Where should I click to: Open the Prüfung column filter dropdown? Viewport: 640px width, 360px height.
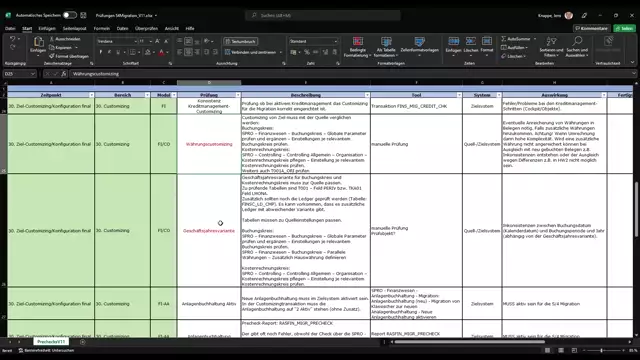(238, 95)
